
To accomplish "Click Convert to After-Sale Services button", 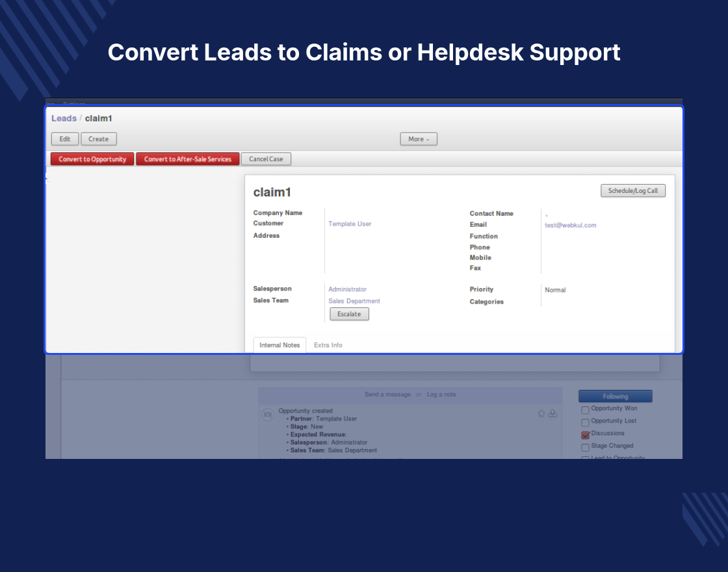I will click(188, 159).
